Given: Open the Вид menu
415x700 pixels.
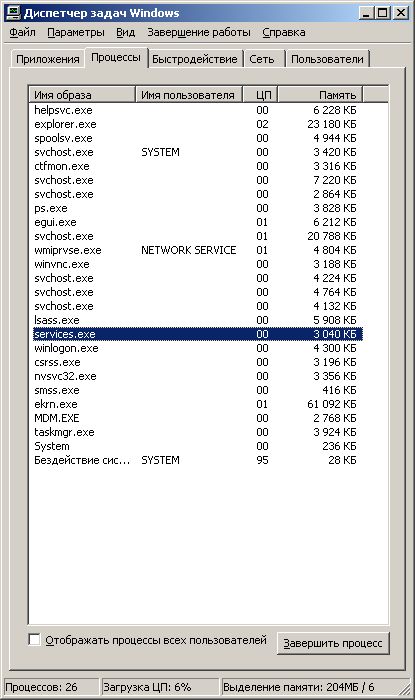Looking at the screenshot, I should (x=125, y=32).
